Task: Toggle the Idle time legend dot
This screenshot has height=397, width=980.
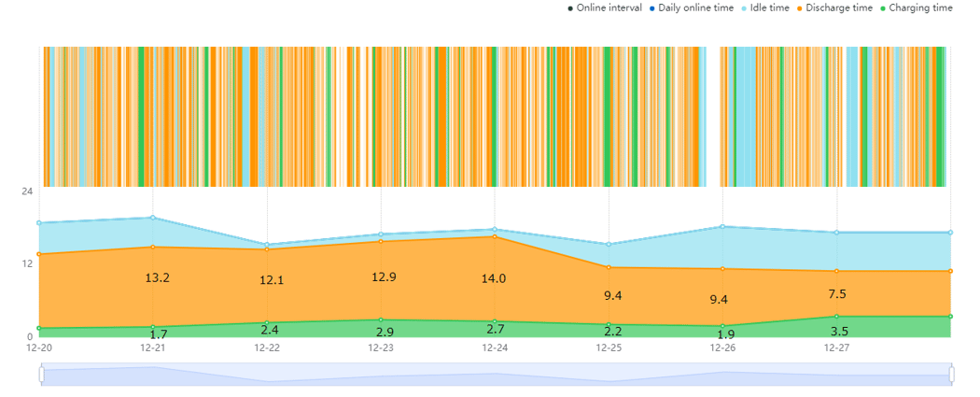Action: [x=743, y=8]
